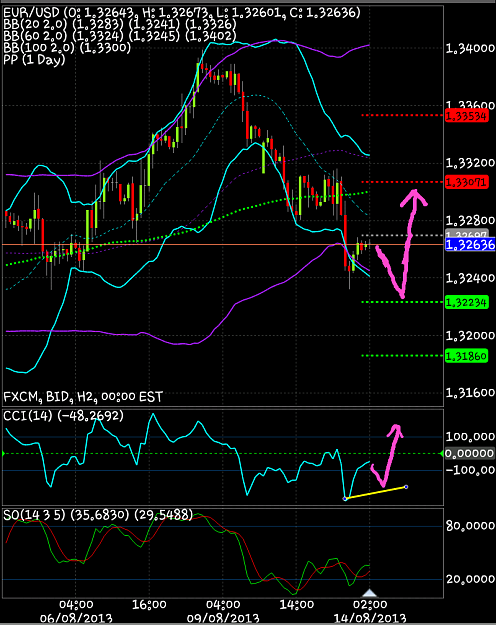Screen dimensions: 496x625
Task: Select the BB(20 2.0) indicator label
Action: pyautogui.click(x=120, y=25)
